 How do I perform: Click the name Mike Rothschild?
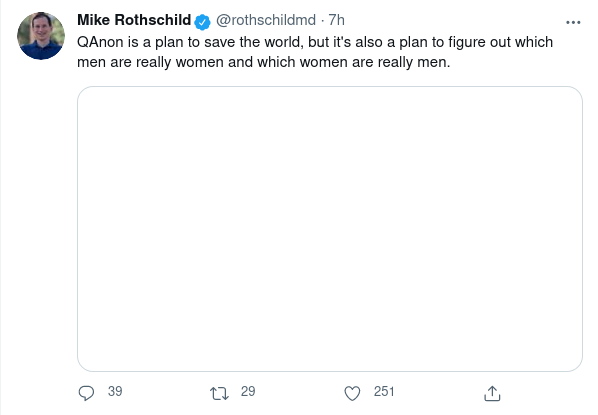coord(134,20)
